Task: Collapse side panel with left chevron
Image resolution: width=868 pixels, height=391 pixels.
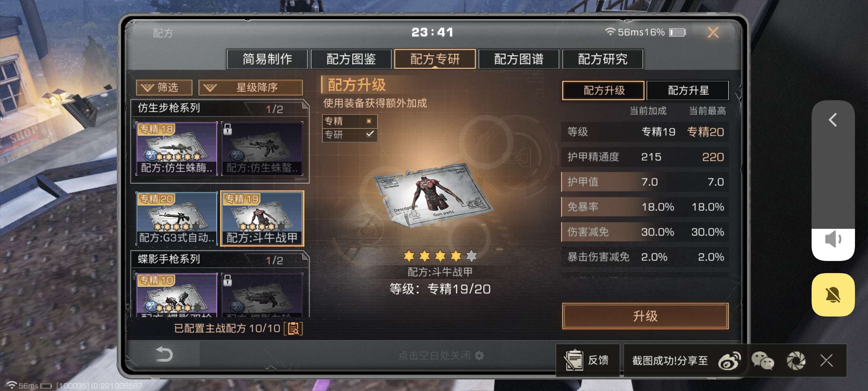Action: tap(833, 120)
